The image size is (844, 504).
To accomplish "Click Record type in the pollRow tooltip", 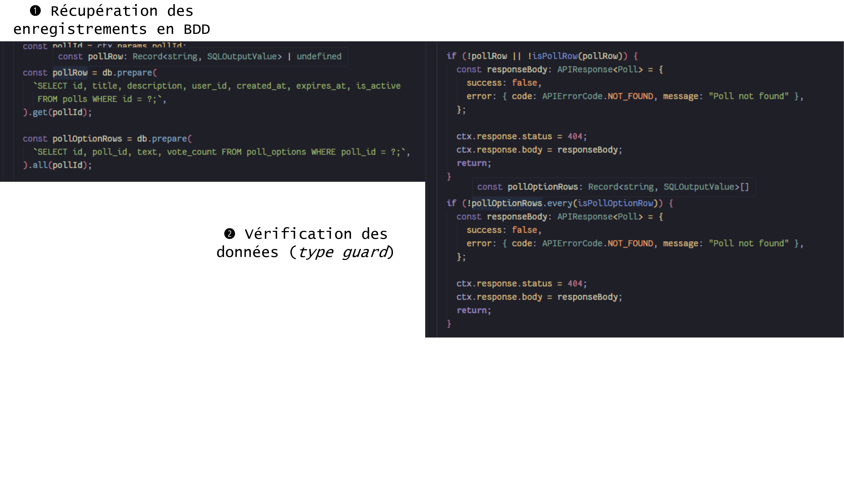I will tap(147, 56).
